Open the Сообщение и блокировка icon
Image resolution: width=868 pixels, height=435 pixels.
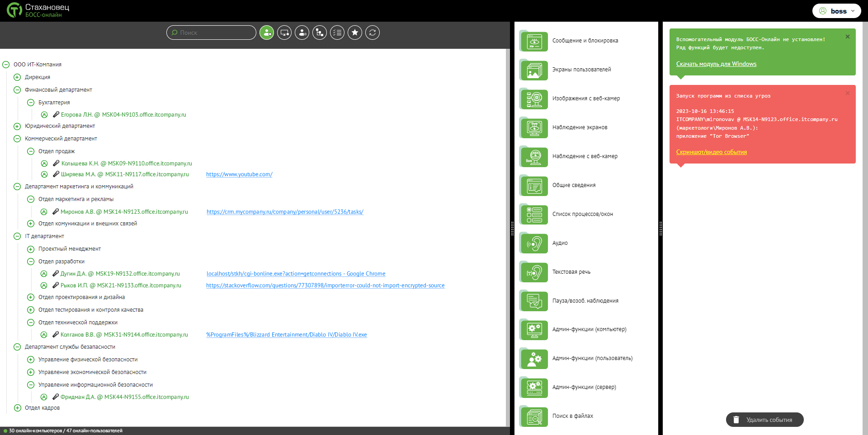tap(534, 41)
